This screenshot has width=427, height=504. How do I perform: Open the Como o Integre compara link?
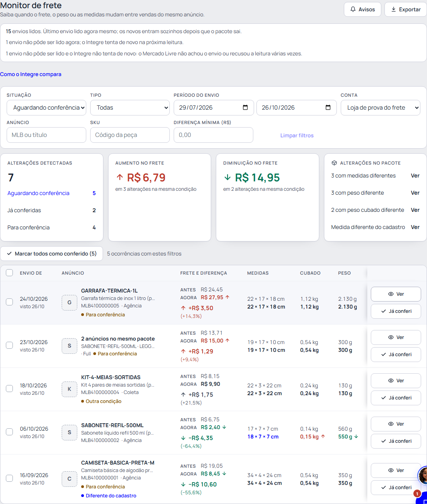coord(30,74)
